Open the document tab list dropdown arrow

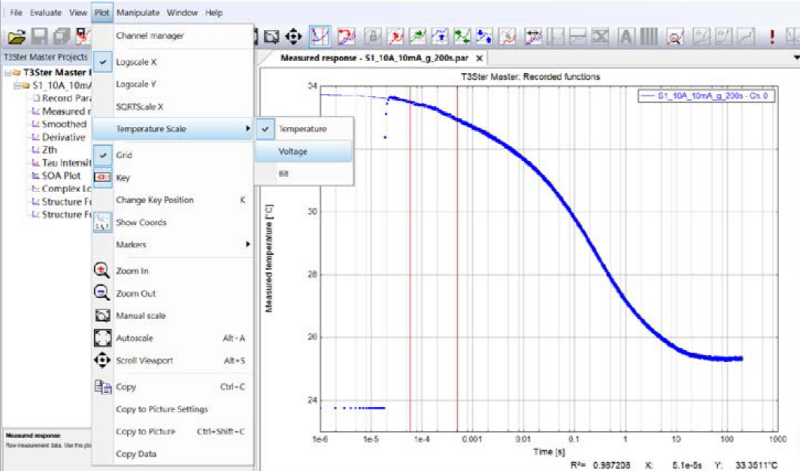pos(796,58)
